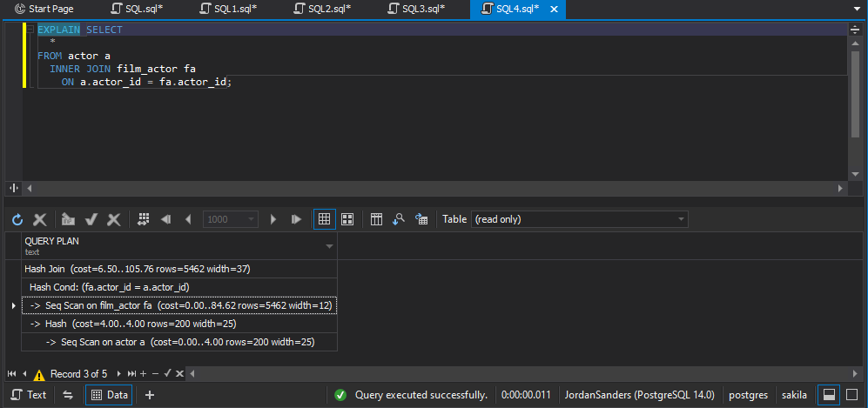This screenshot has width=868, height=408.
Task: Click the rollback X toolbar icon
Action: click(x=114, y=219)
